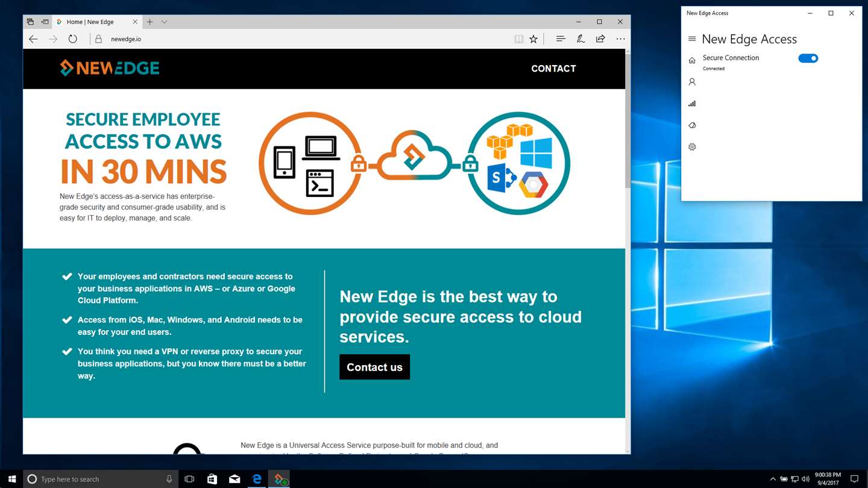868x488 pixels.
Task: Activate Cortana microphone in the taskbar search
Action: pyautogui.click(x=169, y=479)
